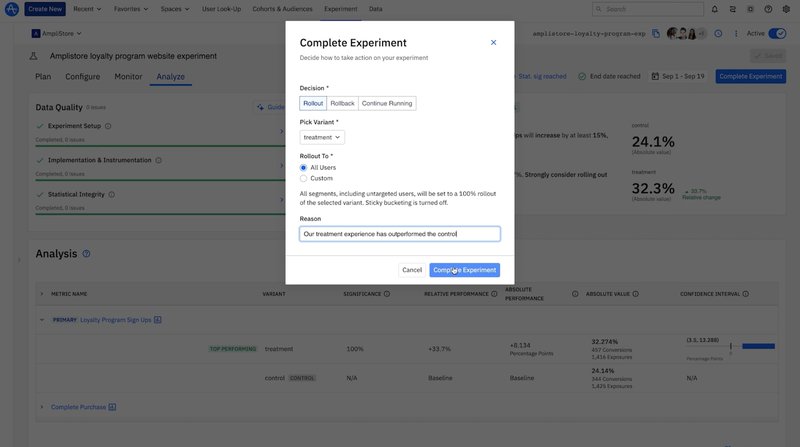Toggle the Active experiment switch
This screenshot has height=447, width=800.
776,33
